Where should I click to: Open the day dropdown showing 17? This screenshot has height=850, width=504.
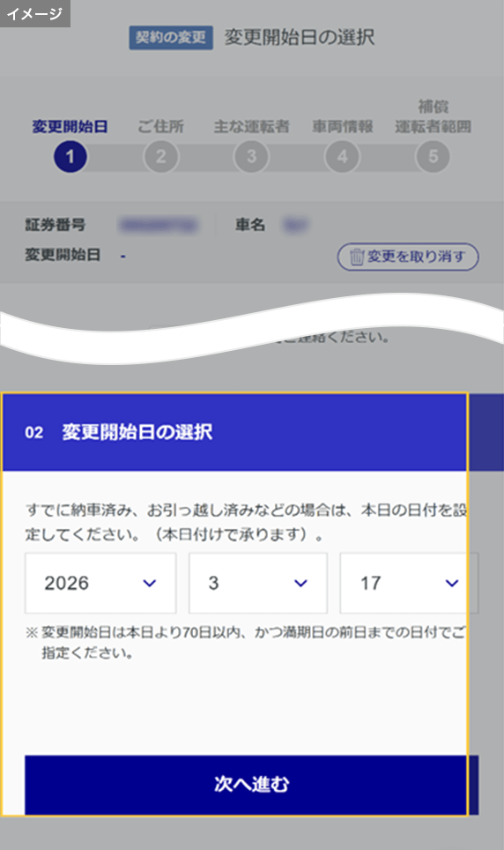tap(409, 583)
